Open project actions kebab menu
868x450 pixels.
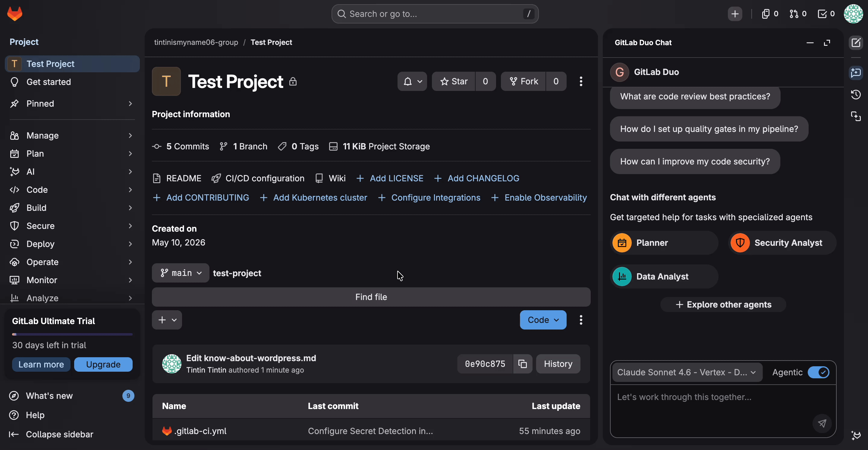point(581,81)
